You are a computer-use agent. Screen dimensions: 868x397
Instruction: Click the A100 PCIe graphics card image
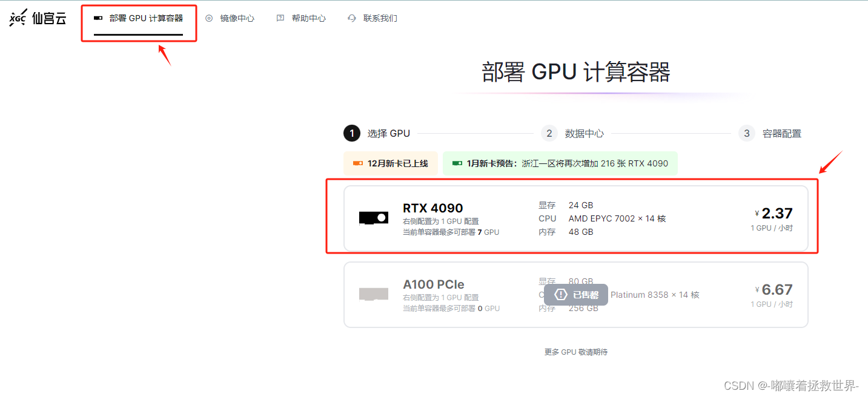[x=374, y=294]
